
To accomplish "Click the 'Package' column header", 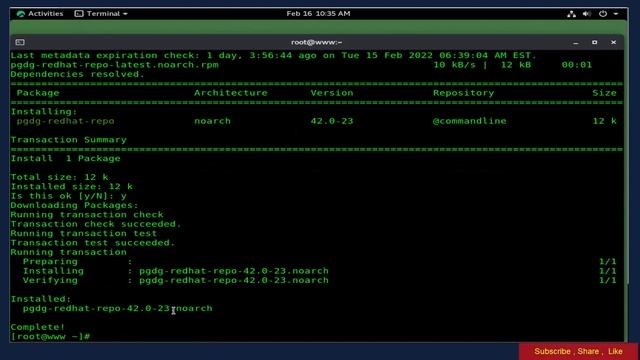I will pos(38,93).
